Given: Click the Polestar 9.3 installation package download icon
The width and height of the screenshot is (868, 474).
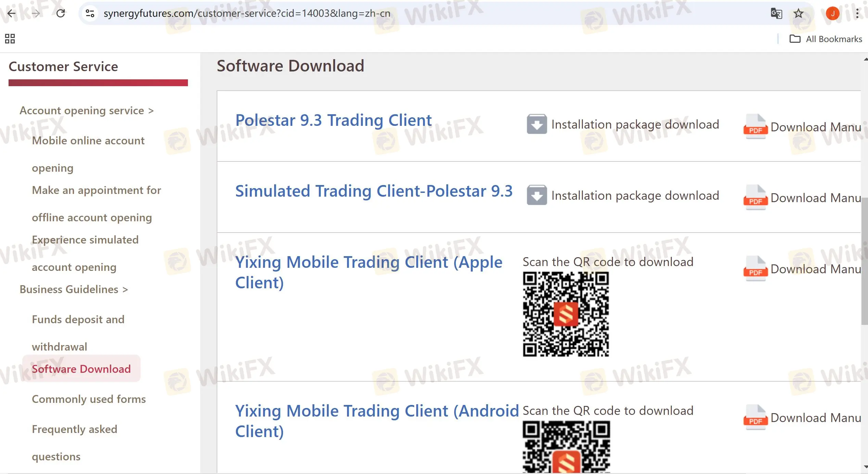Looking at the screenshot, I should 536,124.
